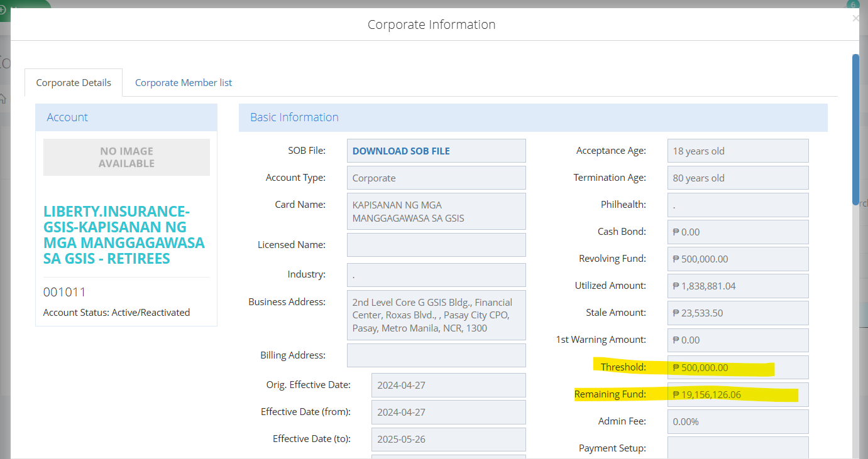Click the Acceptance Age field

tap(738, 151)
